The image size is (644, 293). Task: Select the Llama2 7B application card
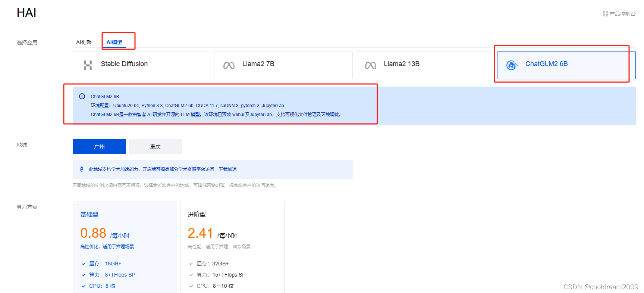283,65
